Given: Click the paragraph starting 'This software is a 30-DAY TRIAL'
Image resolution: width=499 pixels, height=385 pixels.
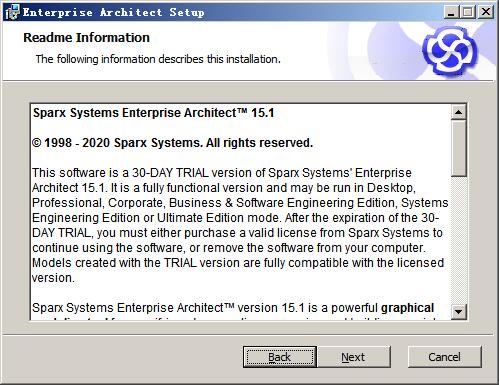Looking at the screenshot, I should tap(240, 225).
